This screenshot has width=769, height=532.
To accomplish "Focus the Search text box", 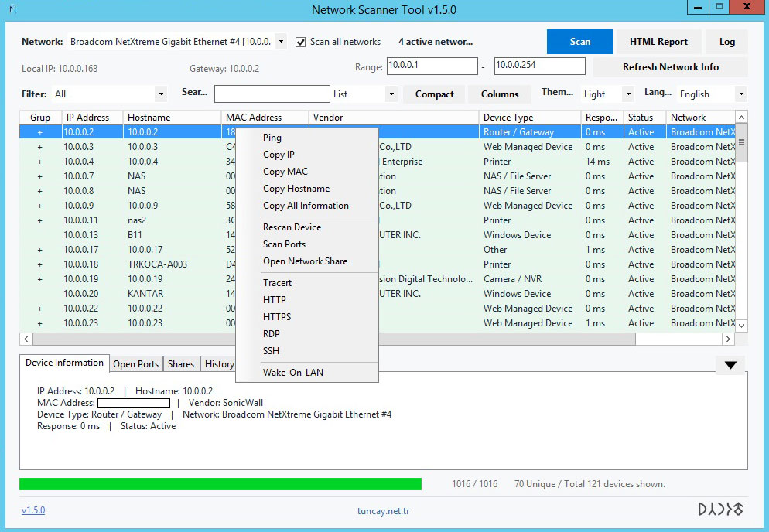I will [272, 94].
